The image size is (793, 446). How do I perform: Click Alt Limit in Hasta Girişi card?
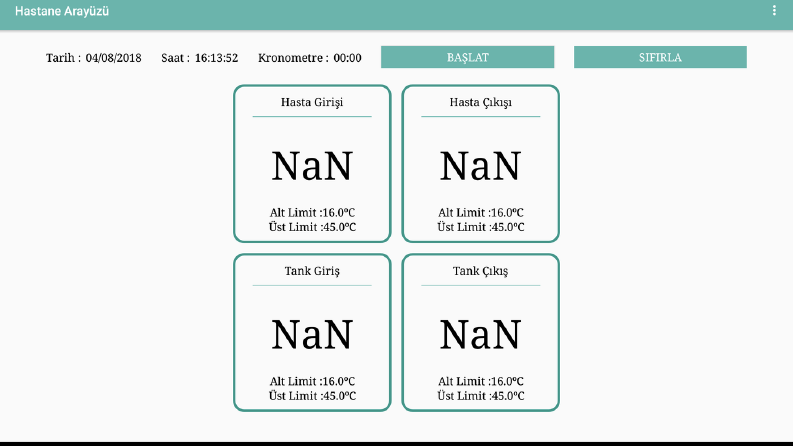[x=312, y=212]
